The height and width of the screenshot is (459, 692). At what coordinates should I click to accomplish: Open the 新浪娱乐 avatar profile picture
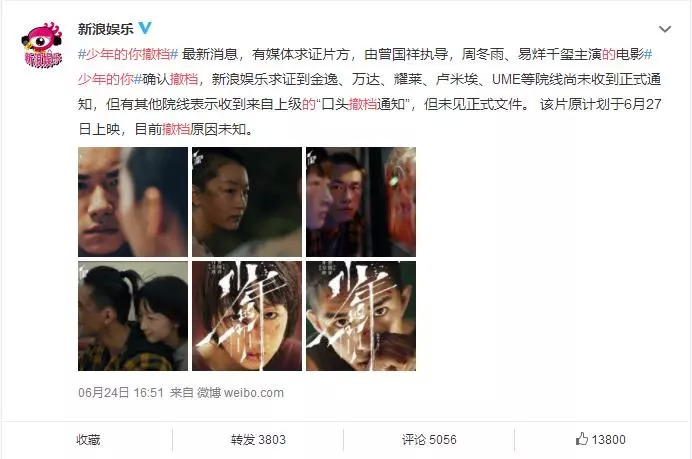[x=42, y=45]
